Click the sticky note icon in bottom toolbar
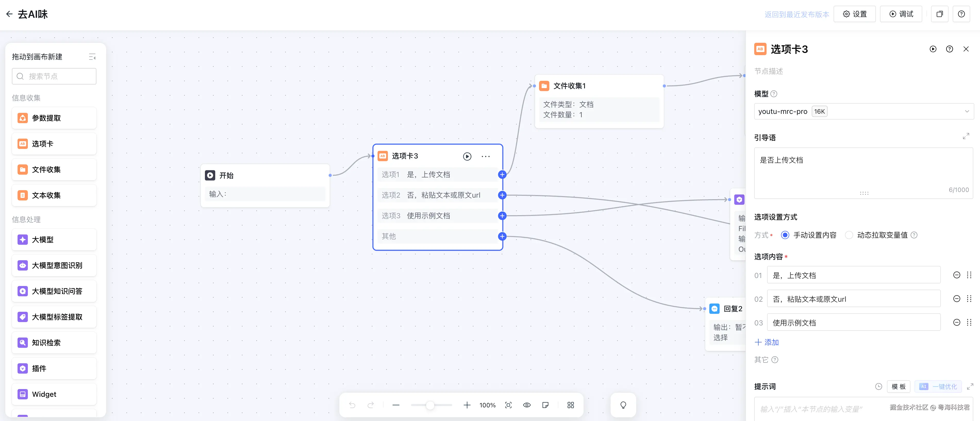Image resolution: width=980 pixels, height=421 pixels. [x=545, y=405]
